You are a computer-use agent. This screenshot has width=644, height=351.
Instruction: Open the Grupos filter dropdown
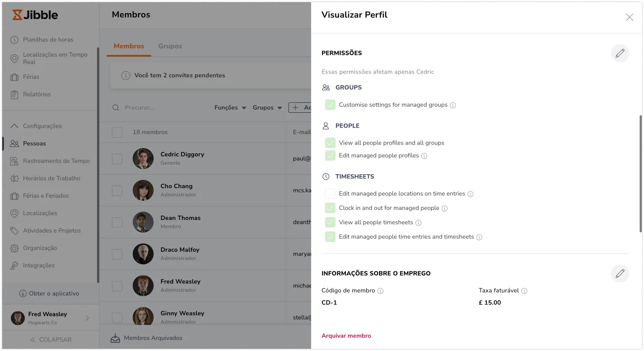[x=267, y=108]
